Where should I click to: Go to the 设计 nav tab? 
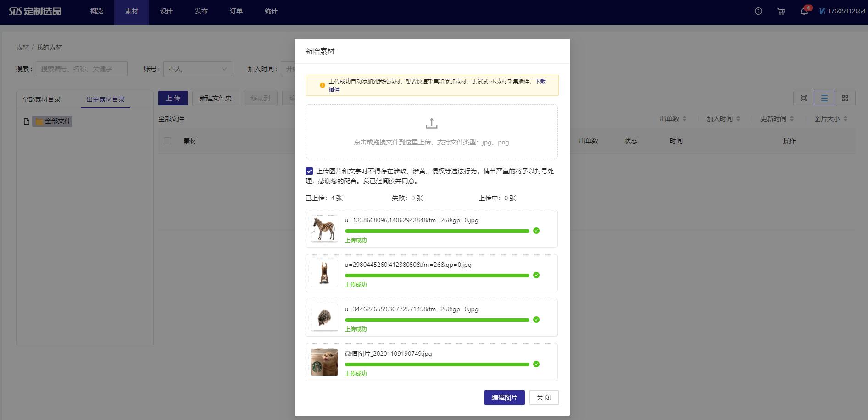tap(167, 11)
